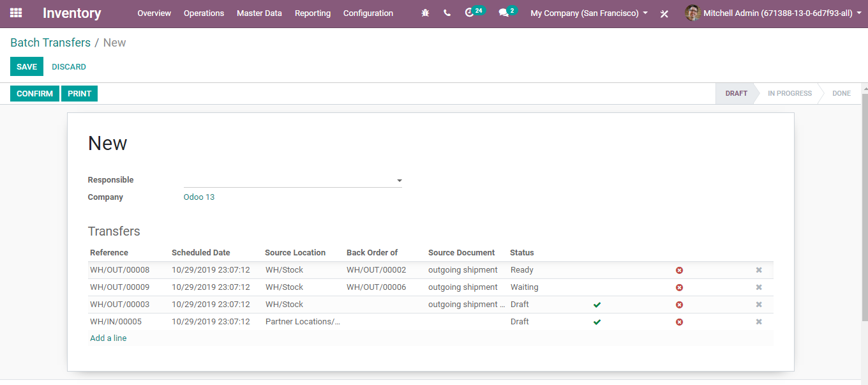Click the Waiting status cell
The width and height of the screenshot is (868, 385).
click(525, 287)
